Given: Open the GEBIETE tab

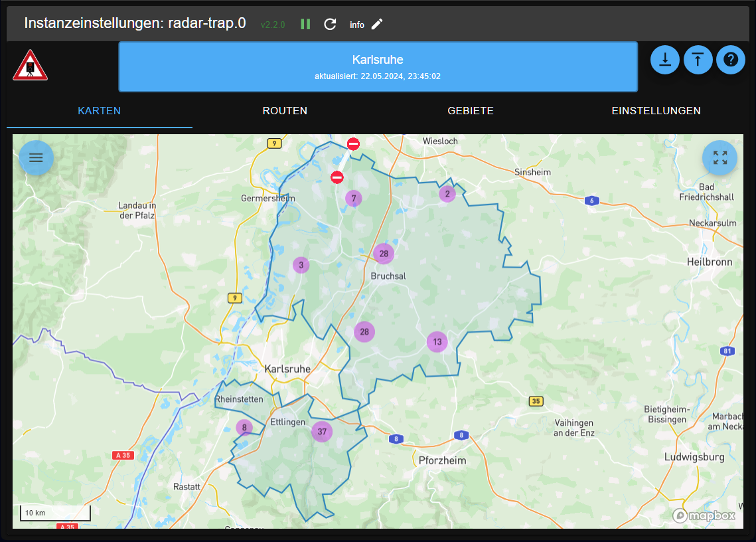Looking at the screenshot, I should 471,110.
